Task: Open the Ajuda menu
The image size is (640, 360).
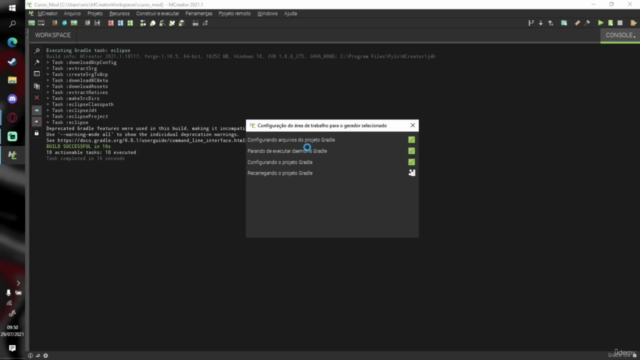Action: pyautogui.click(x=291, y=13)
